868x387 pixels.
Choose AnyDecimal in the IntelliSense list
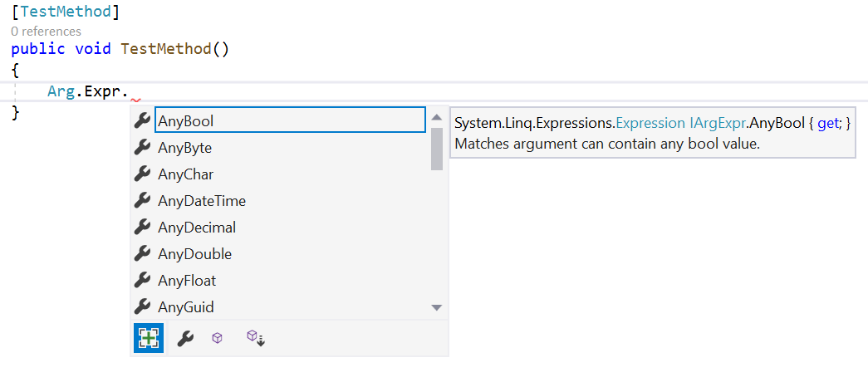click(x=197, y=227)
